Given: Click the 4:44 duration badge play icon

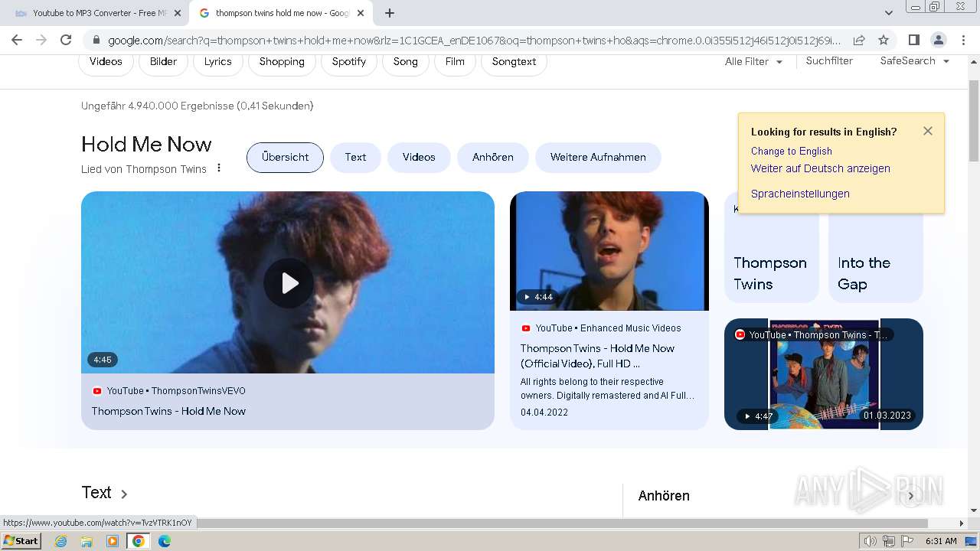Looking at the screenshot, I should [x=527, y=297].
